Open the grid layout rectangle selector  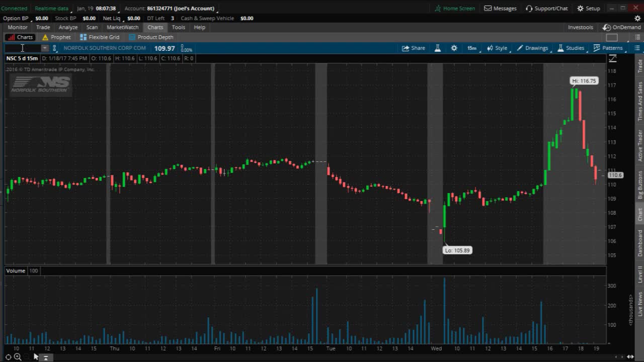click(x=612, y=37)
